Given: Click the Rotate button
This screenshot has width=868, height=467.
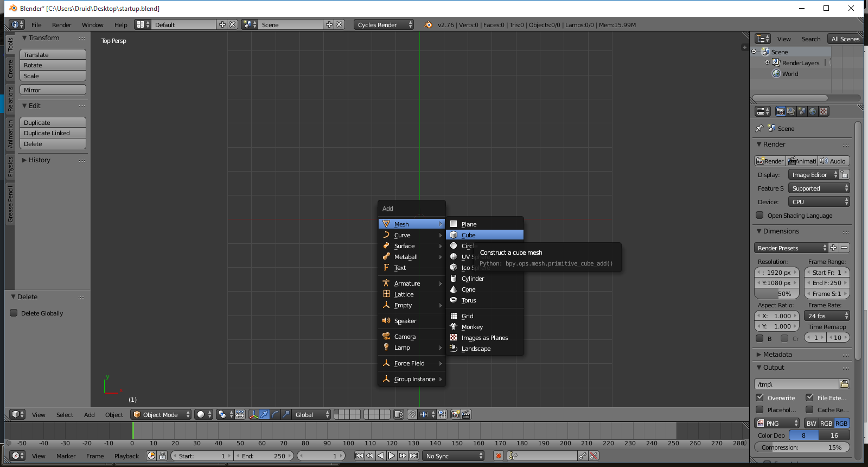Looking at the screenshot, I should click(x=53, y=65).
